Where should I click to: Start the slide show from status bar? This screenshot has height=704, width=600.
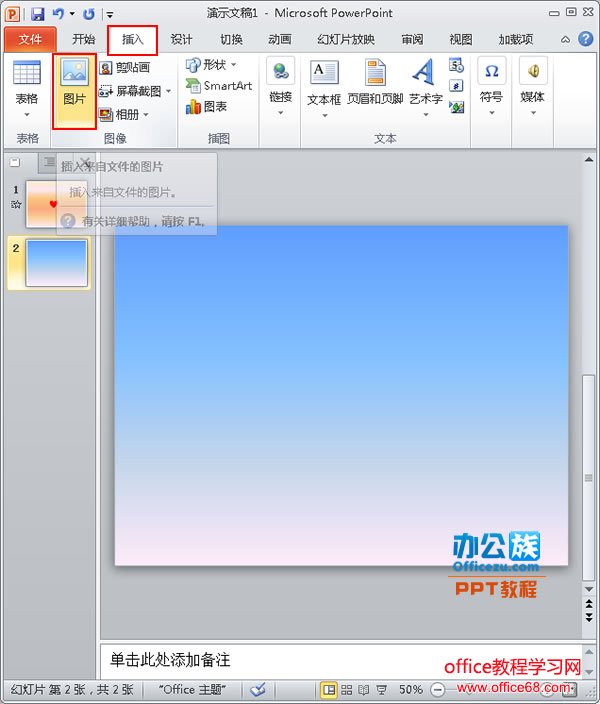381,689
